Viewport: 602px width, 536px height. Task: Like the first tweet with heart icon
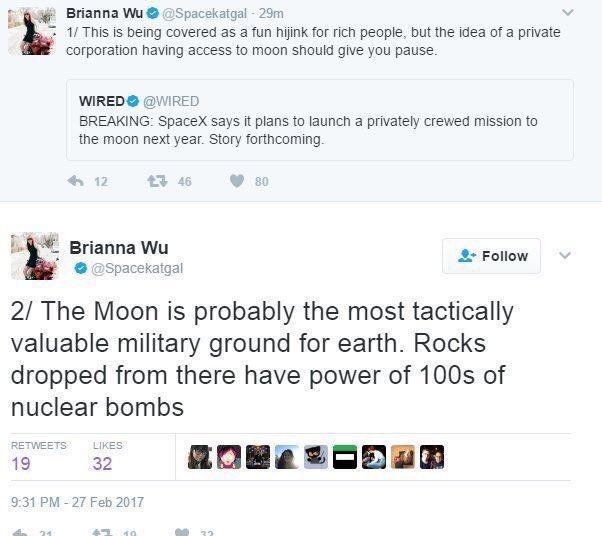point(237,181)
